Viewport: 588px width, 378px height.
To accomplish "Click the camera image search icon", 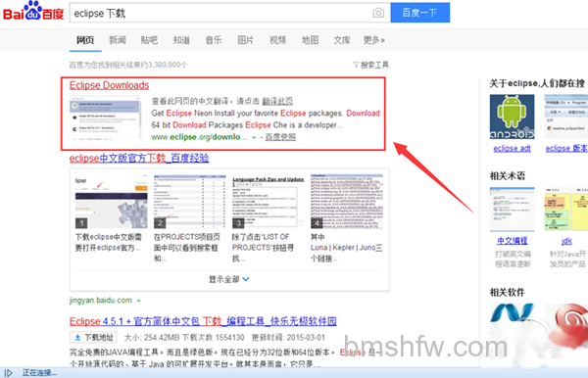I will [x=378, y=13].
